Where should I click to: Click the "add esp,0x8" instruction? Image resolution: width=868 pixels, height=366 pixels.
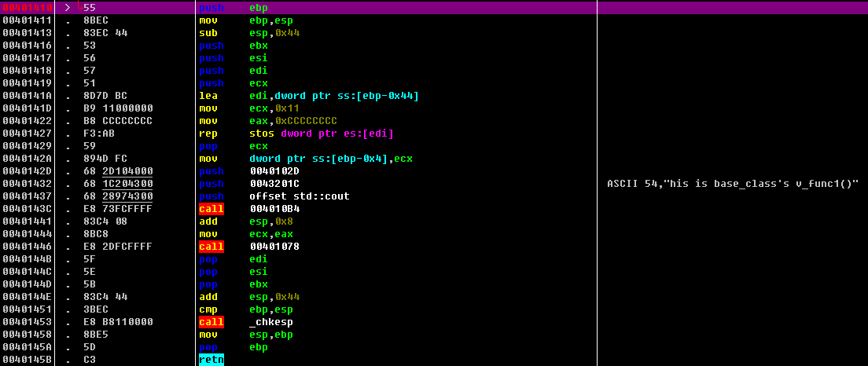point(234,221)
